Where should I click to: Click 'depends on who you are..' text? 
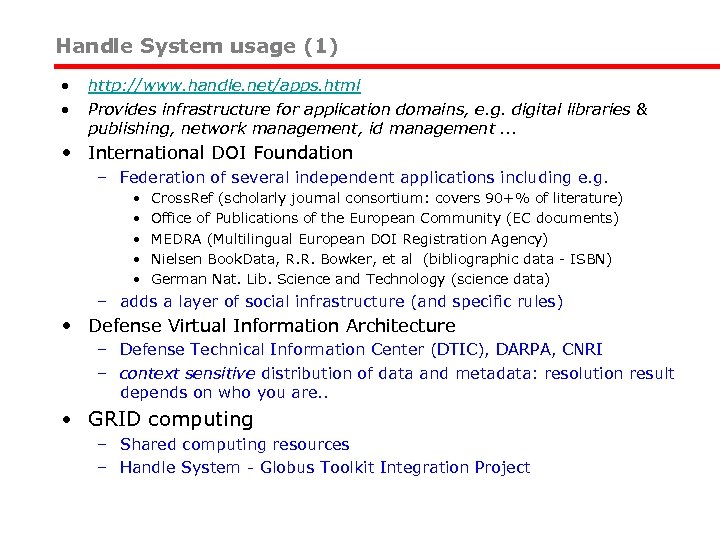point(224,393)
